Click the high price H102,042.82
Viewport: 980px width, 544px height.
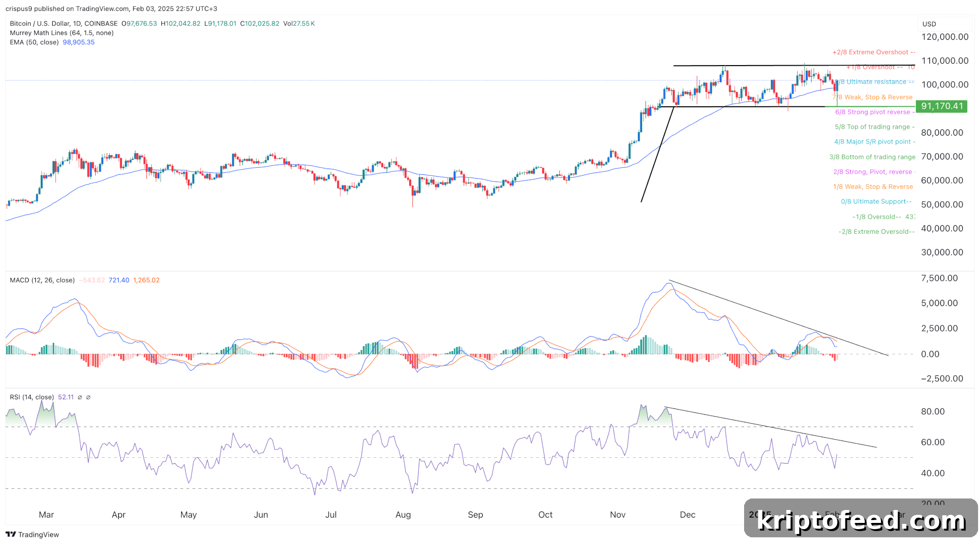181,23
